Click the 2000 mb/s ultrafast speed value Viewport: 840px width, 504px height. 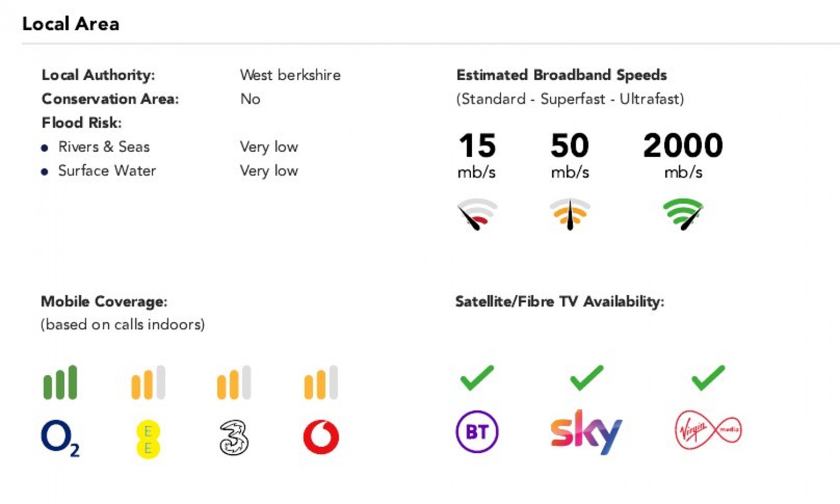[x=683, y=146]
